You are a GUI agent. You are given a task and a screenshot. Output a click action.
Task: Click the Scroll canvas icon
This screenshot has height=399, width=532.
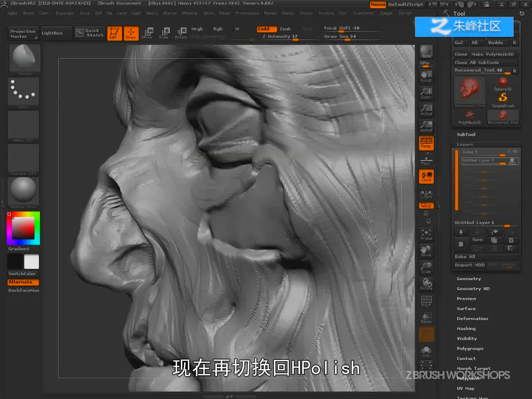coord(426,76)
